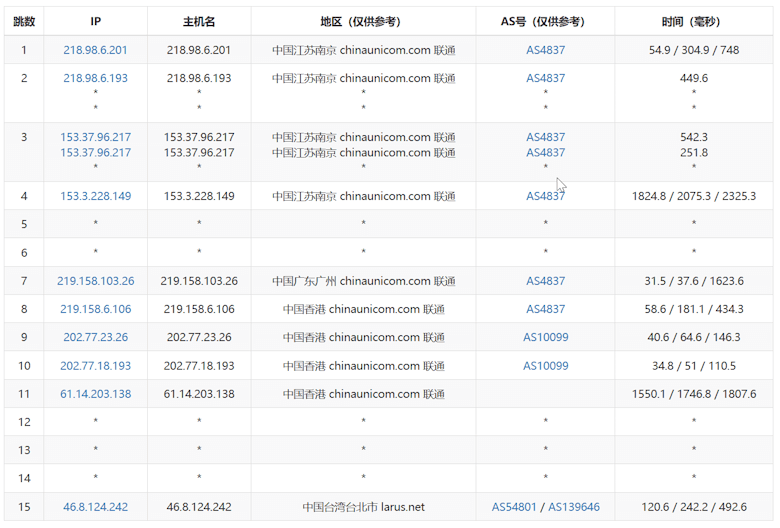Visit the 46.8.124.242 IP link in hop 15
Screen dimensions: 780x528
click(95, 507)
